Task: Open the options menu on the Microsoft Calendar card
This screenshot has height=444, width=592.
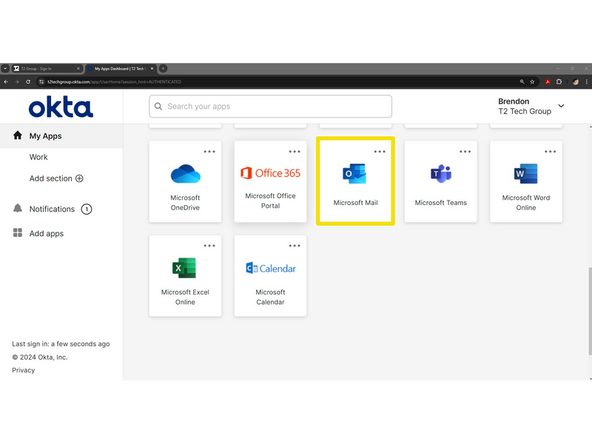Action: click(x=294, y=245)
